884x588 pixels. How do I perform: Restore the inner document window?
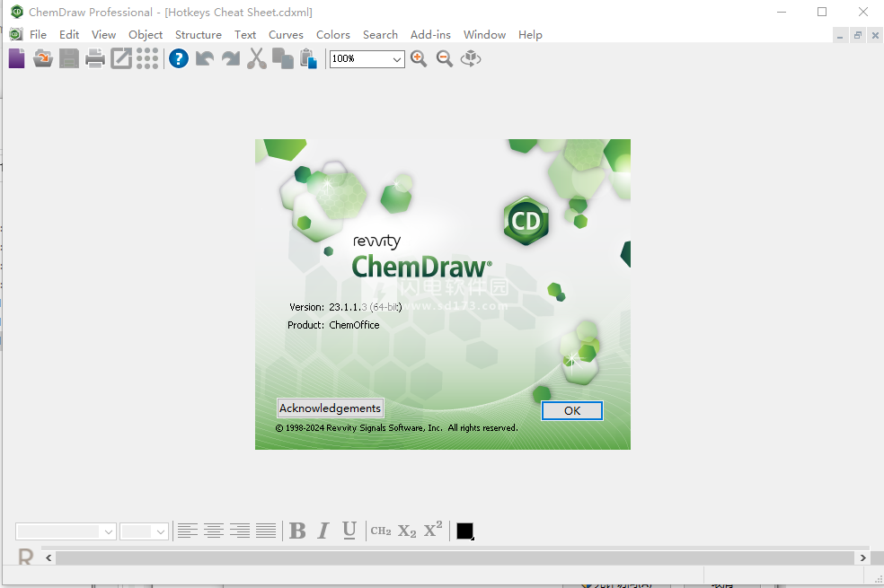pyautogui.click(x=858, y=36)
